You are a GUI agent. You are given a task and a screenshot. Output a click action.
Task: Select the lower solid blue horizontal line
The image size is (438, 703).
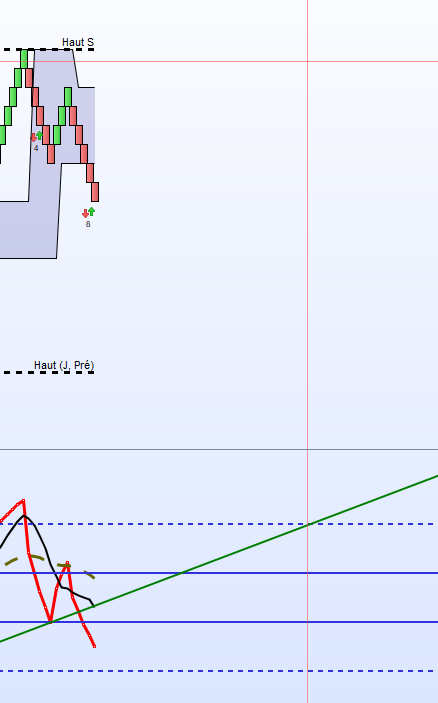(x=219, y=622)
